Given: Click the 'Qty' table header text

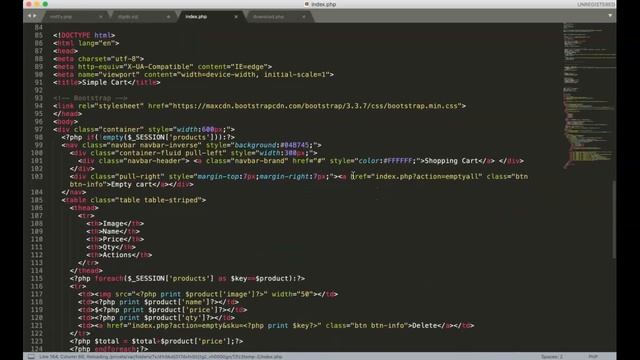Looking at the screenshot, I should click(x=109, y=247).
